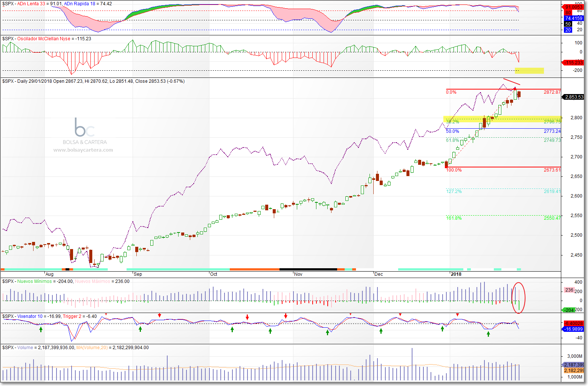Click the yellow highlighted box near -200 level
The height and width of the screenshot is (386, 588).
(x=529, y=70)
